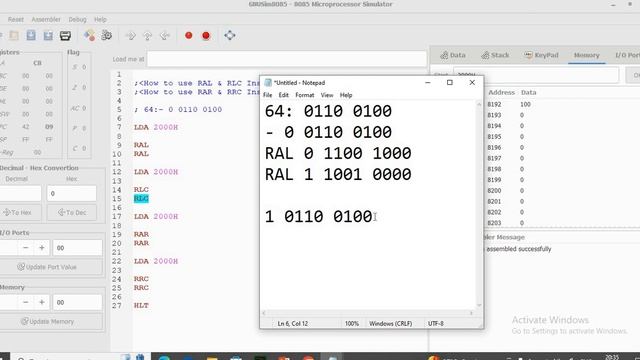Open Notepad Help menu
Viewport: 640px width, 360px height.
(346, 95)
